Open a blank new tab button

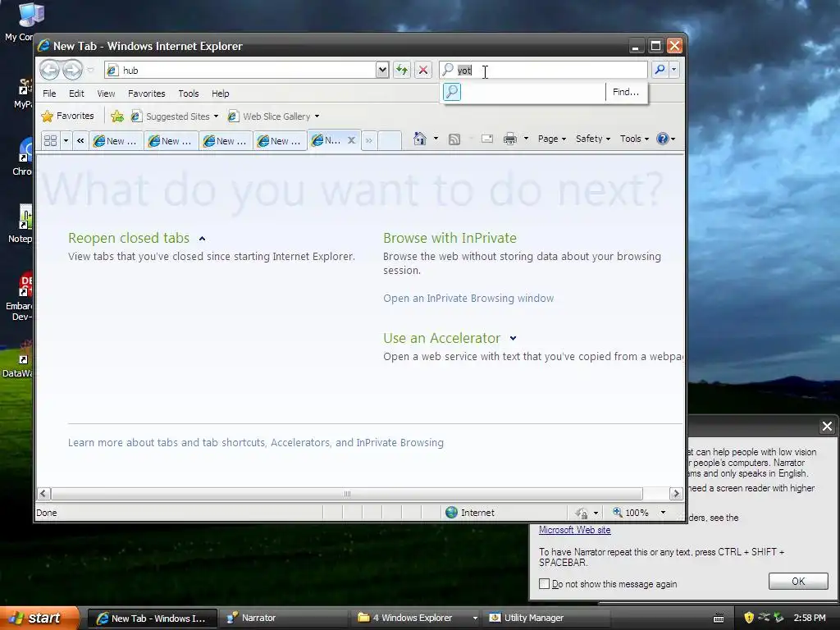click(390, 141)
